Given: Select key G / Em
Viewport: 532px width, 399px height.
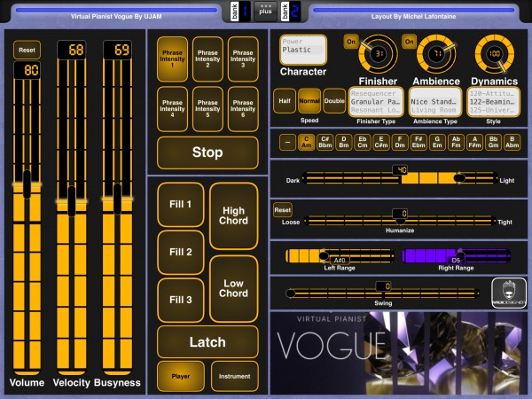Looking at the screenshot, I should tap(437, 142).
